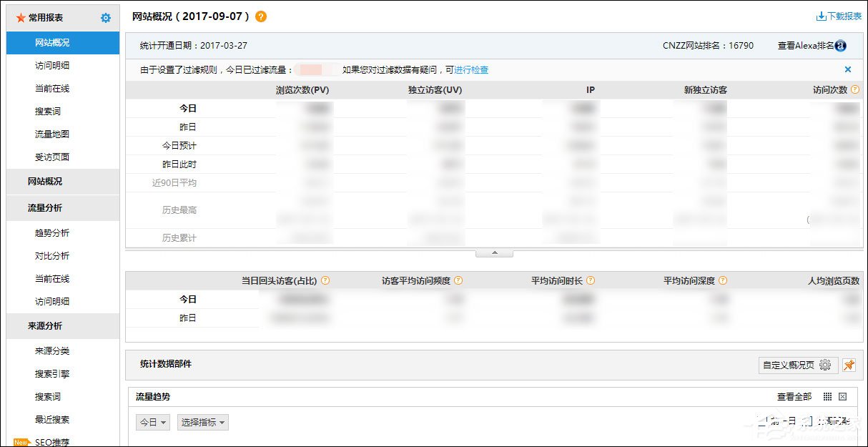Open the 选择指标 dropdown

tap(202, 422)
